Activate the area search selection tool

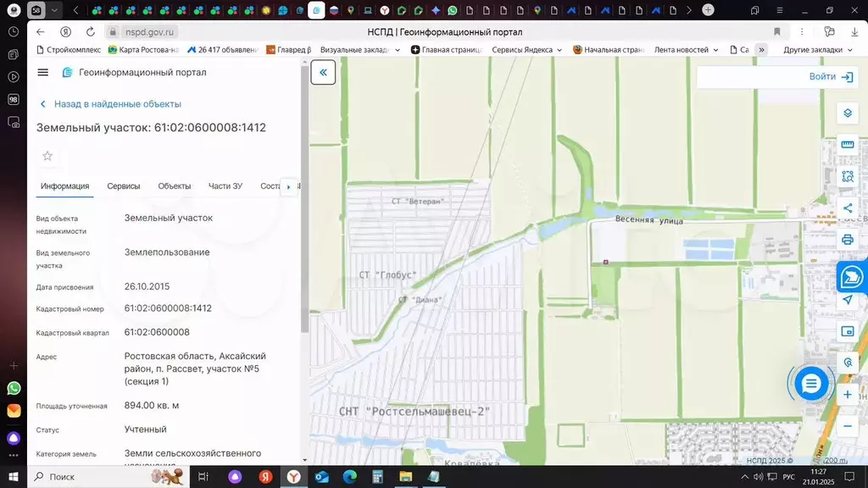click(848, 176)
